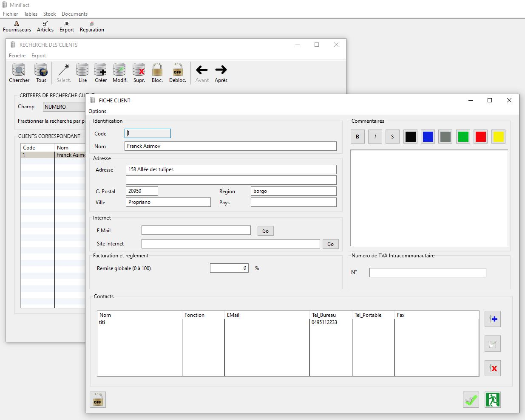This screenshot has width=525, height=420.
Task: Click Go button next to Site Internet
Action: [330, 244]
